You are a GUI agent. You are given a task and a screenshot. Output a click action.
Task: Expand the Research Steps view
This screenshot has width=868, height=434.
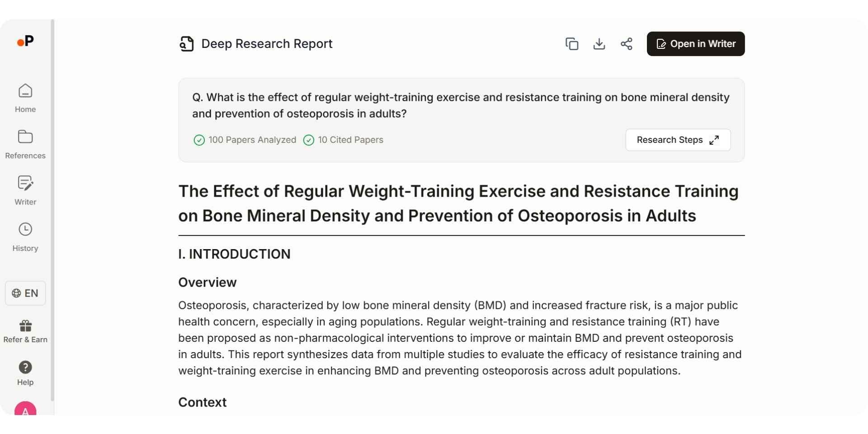pyautogui.click(x=677, y=140)
